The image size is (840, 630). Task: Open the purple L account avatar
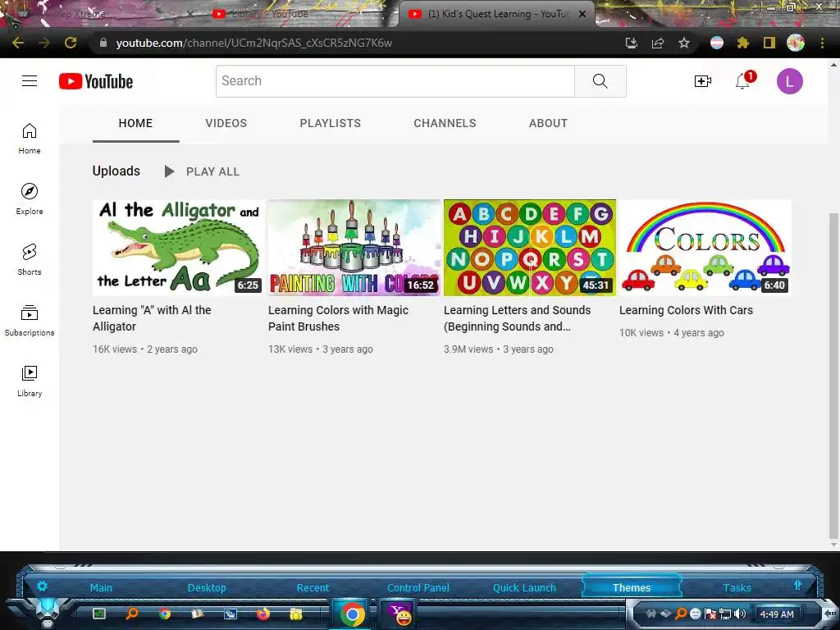pos(789,81)
